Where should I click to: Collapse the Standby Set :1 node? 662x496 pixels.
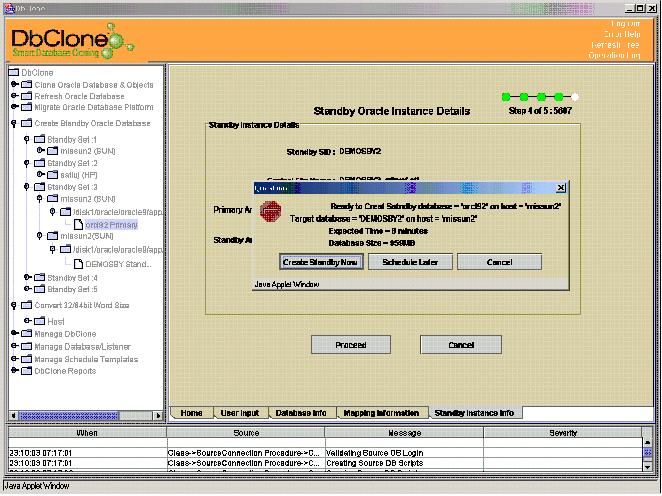pyautogui.click(x=27, y=139)
